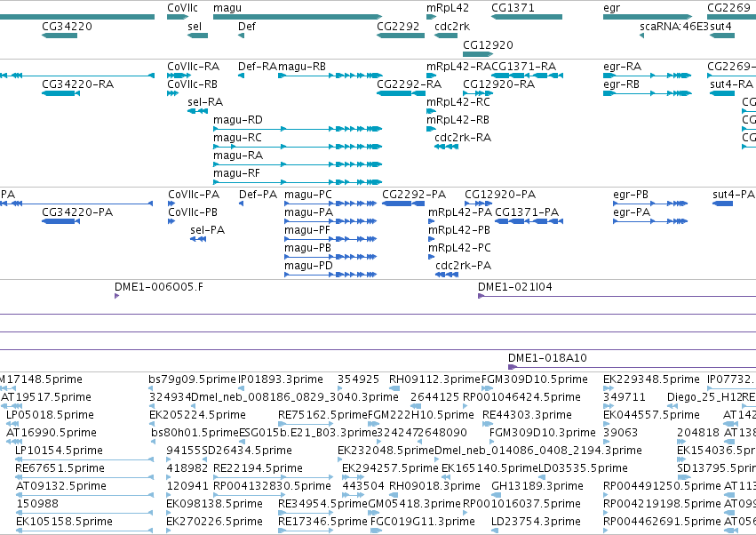Image resolution: width=756 pixels, height=535 pixels.
Task: Select the sut4-RA transcript label
Action: tap(731, 84)
